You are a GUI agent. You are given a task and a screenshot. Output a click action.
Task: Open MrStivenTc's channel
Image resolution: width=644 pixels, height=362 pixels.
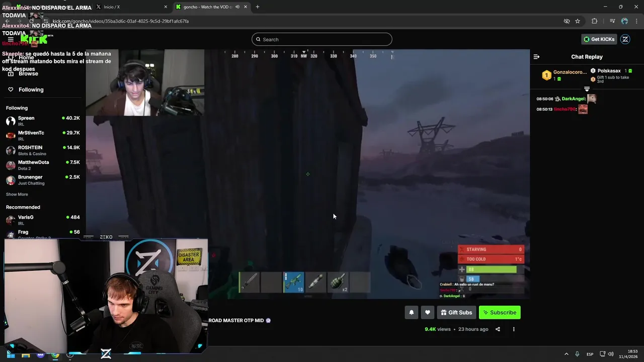point(43,135)
